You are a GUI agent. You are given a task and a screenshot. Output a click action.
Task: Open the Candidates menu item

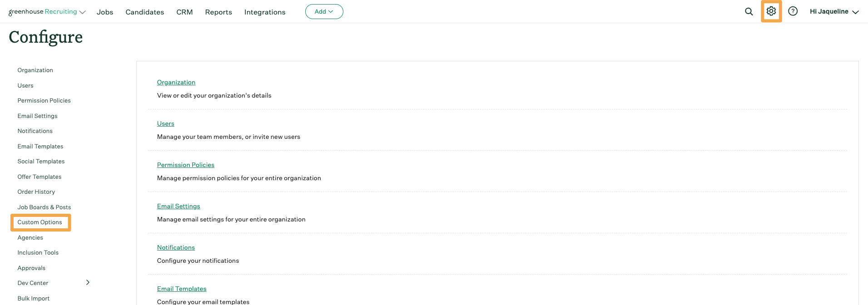(x=144, y=12)
